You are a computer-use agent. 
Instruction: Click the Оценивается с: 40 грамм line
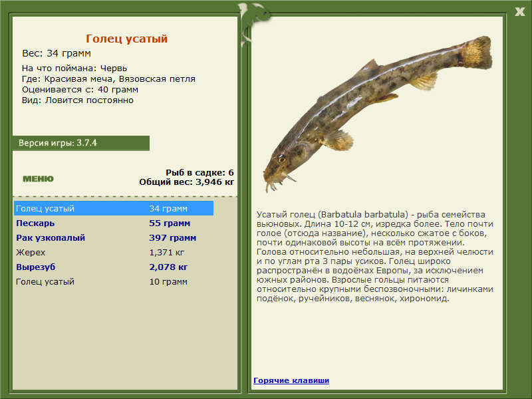point(80,90)
